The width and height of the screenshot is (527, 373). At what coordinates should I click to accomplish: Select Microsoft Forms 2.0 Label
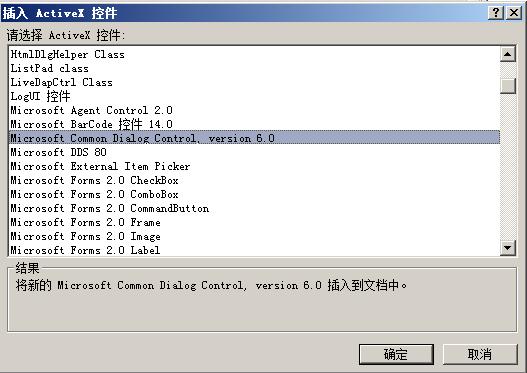[x=254, y=250]
